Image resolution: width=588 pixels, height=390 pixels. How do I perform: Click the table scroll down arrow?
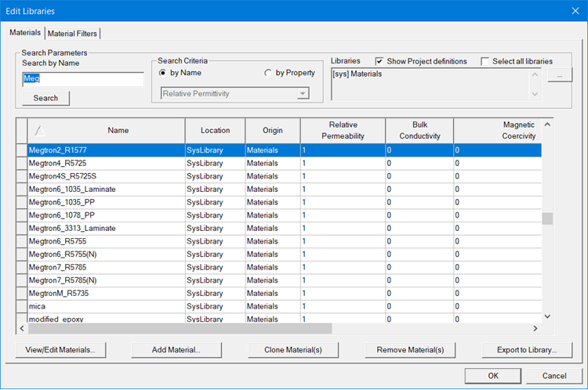click(547, 316)
